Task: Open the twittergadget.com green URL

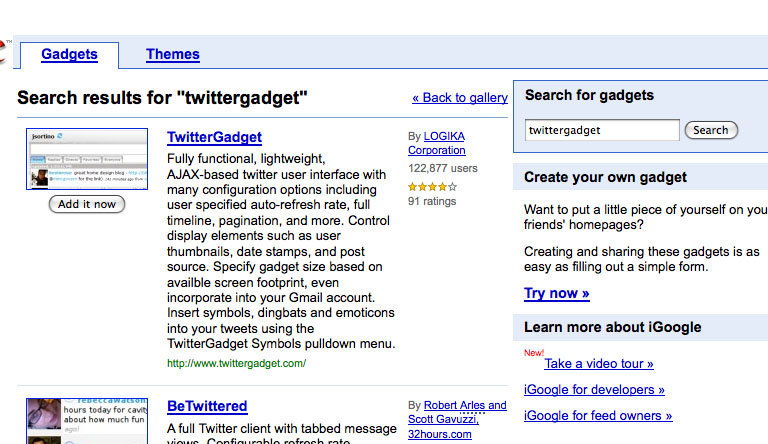Action: point(237,364)
